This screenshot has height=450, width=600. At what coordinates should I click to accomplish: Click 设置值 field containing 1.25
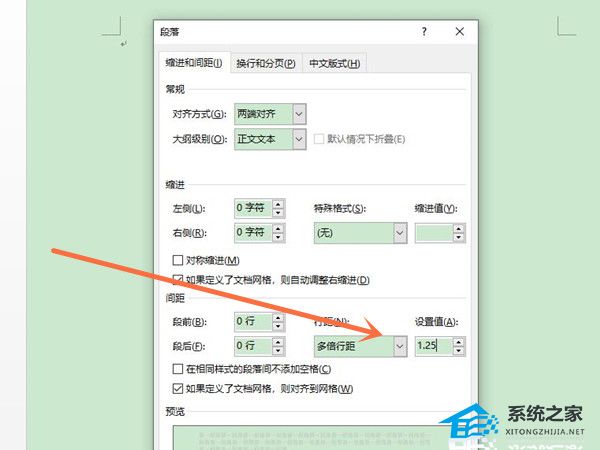(x=434, y=346)
